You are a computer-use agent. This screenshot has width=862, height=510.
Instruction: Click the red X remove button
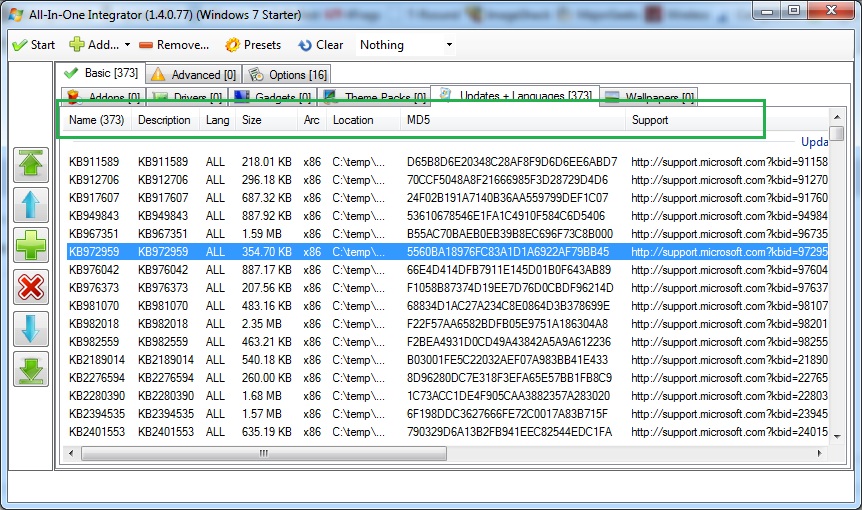[31, 288]
